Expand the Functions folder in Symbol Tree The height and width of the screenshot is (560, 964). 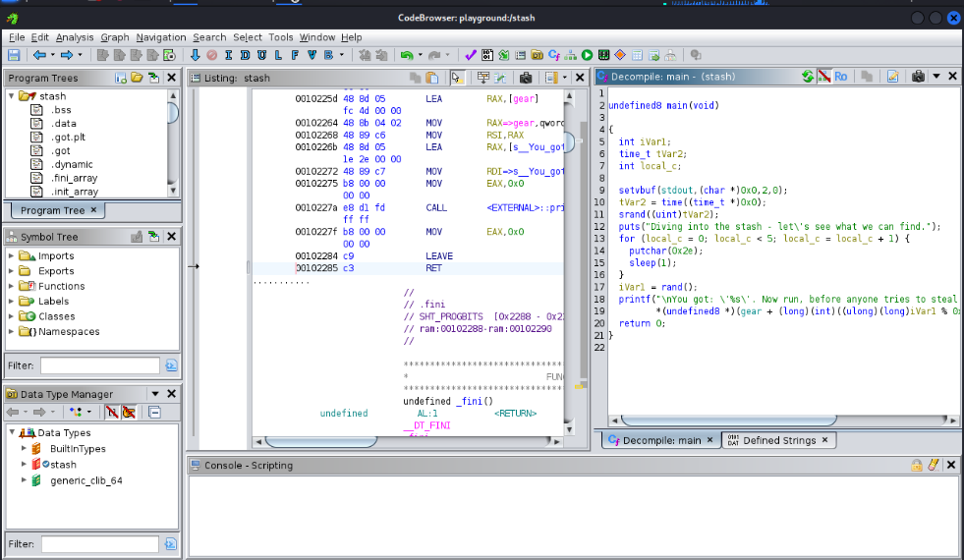point(11,286)
